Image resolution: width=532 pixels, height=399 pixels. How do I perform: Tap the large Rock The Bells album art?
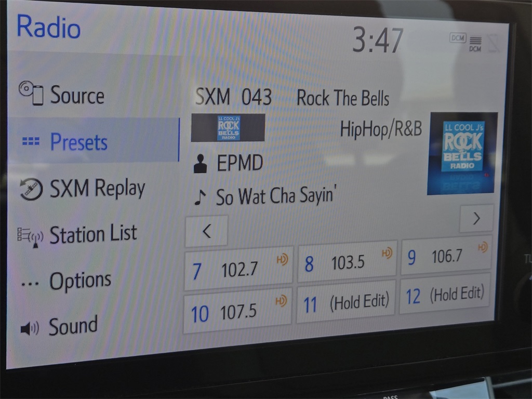coord(462,154)
